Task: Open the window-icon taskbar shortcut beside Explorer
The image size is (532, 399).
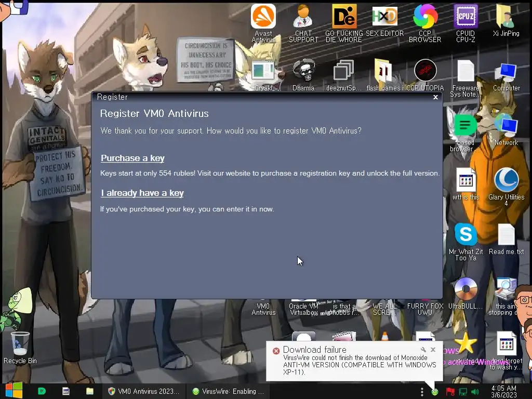Action: (x=66, y=391)
